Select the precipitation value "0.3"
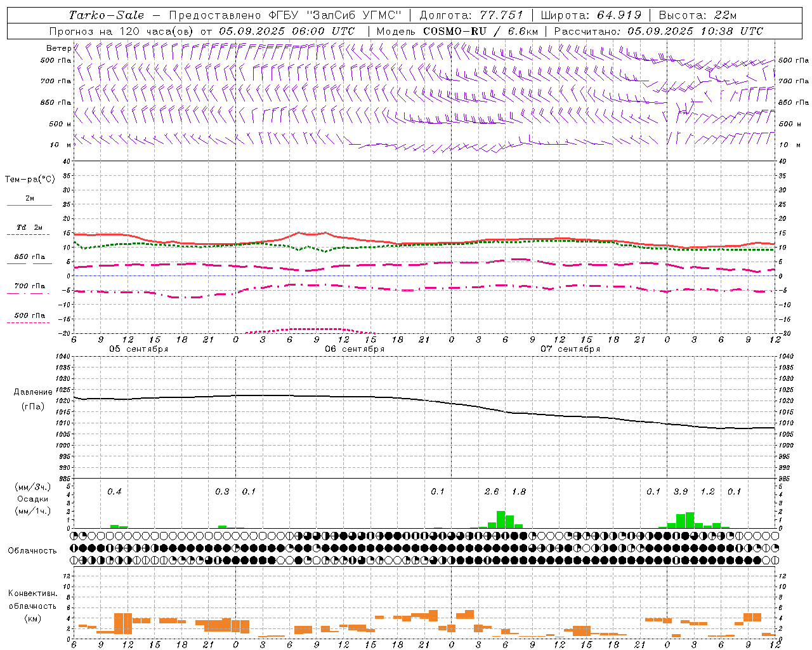812x650 pixels. (222, 491)
